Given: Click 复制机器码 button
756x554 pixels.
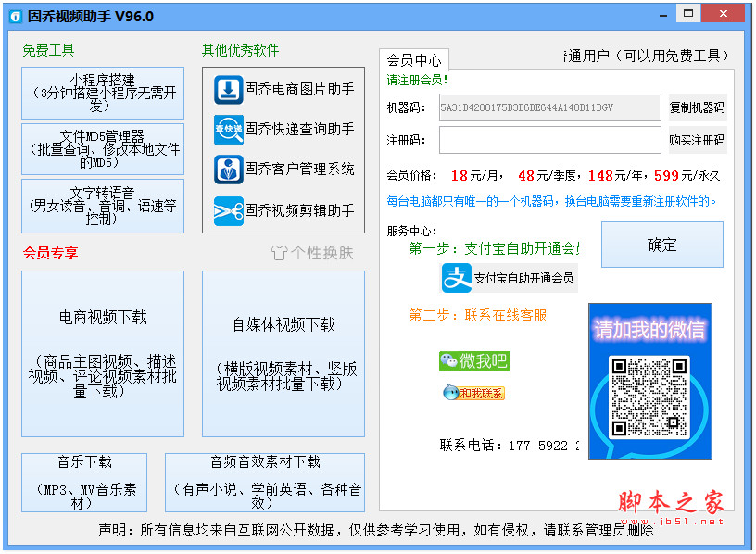Looking at the screenshot, I should pos(698,107).
